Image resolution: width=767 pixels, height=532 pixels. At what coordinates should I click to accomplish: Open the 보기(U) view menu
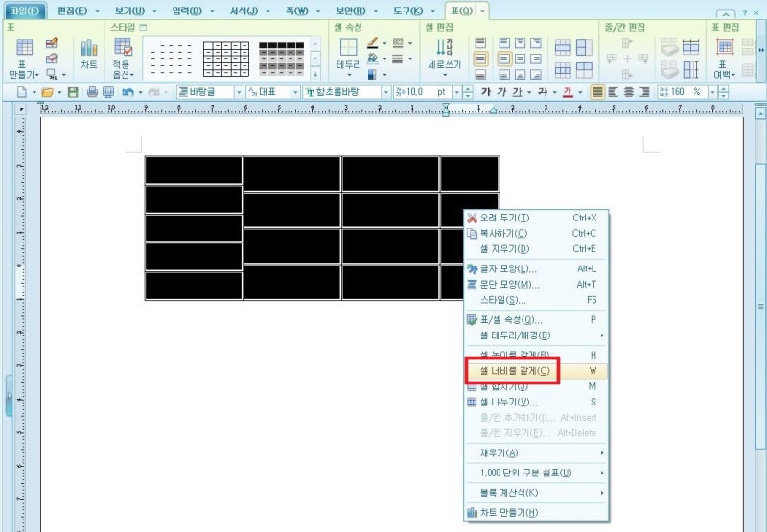[130, 11]
